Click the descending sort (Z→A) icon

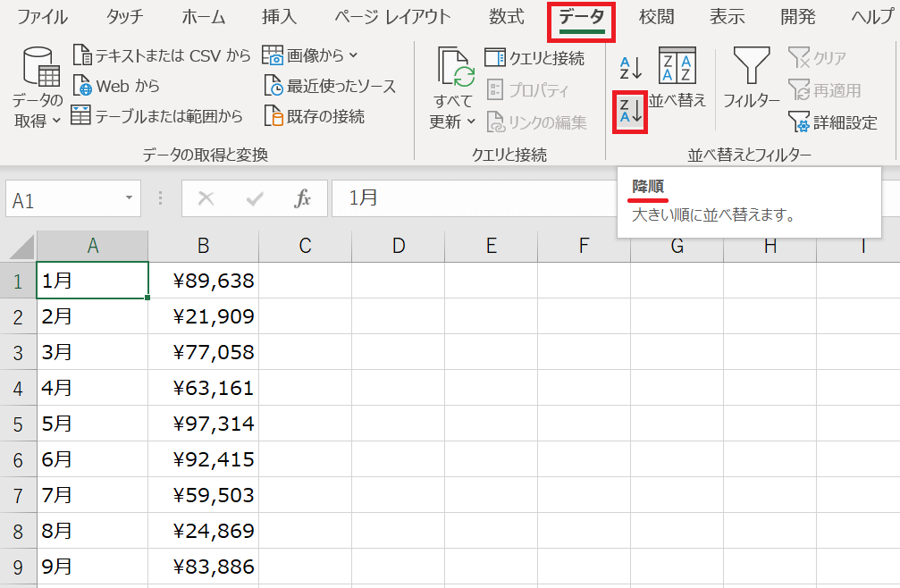(x=630, y=112)
